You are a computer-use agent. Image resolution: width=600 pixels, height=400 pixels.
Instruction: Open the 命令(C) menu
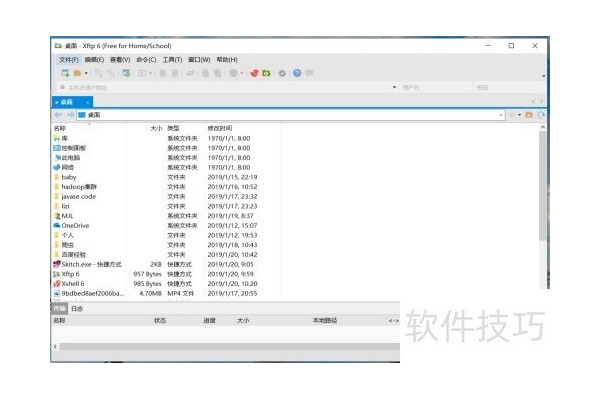(x=146, y=60)
